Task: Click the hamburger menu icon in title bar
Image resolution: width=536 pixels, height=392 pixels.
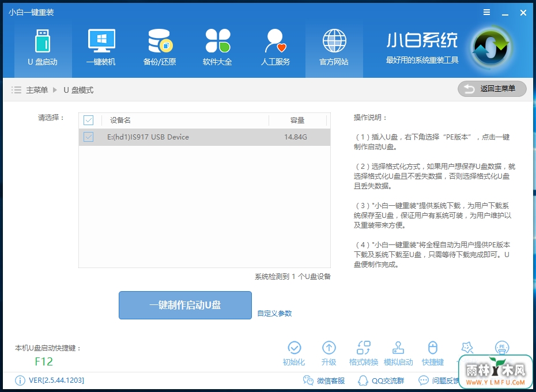Action: (x=487, y=12)
